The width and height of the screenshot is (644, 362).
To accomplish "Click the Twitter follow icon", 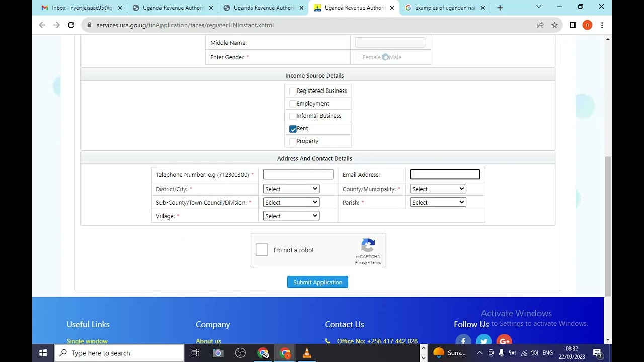I will 484,341.
